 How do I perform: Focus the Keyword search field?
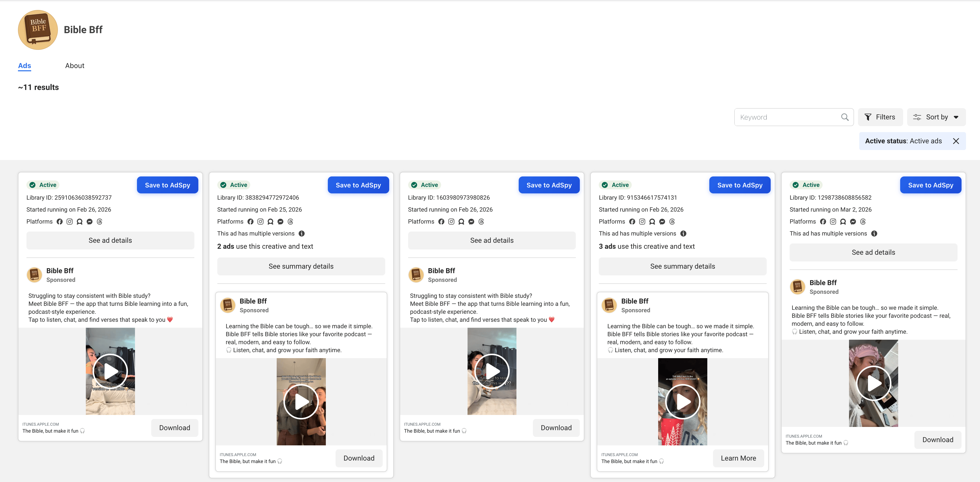pos(787,117)
